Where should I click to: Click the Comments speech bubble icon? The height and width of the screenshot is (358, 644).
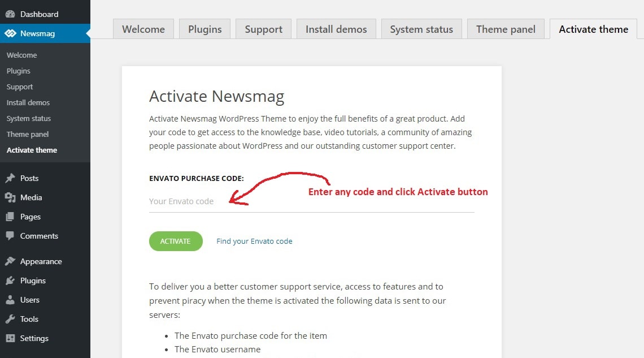tap(10, 236)
